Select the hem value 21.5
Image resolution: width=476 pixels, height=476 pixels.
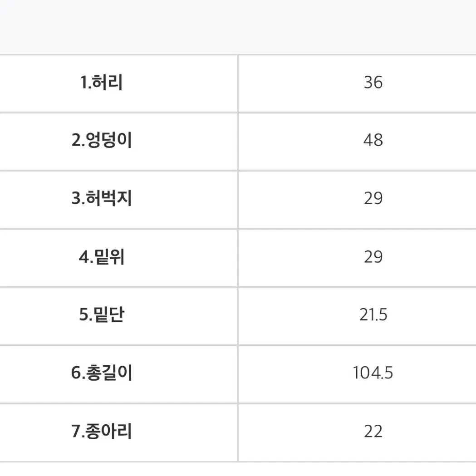373,314
